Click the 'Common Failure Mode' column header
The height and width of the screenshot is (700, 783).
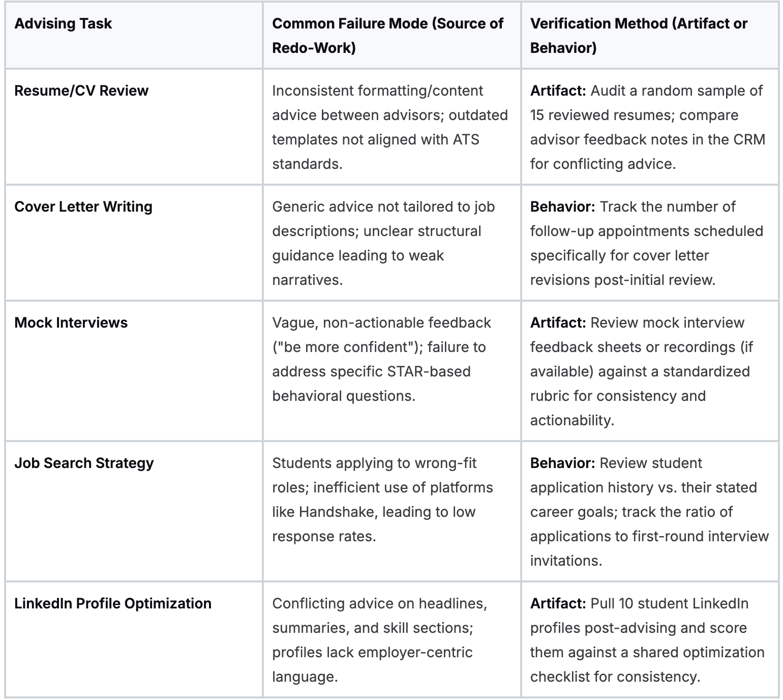coord(387,36)
